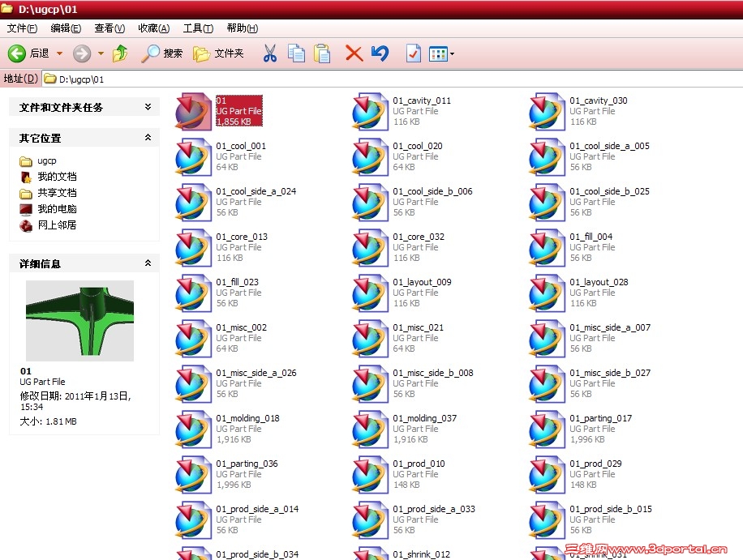Click the green part preview thumbnail
The width and height of the screenshot is (743, 560).
tap(79, 320)
